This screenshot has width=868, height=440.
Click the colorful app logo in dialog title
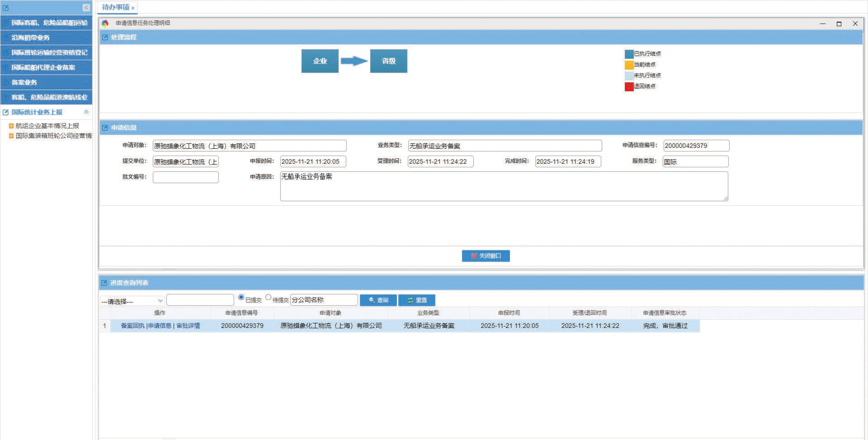click(x=105, y=23)
